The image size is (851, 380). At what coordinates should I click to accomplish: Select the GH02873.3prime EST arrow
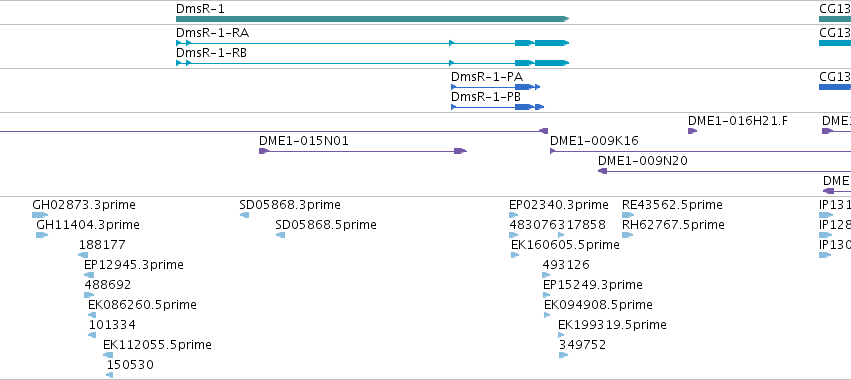[40, 215]
